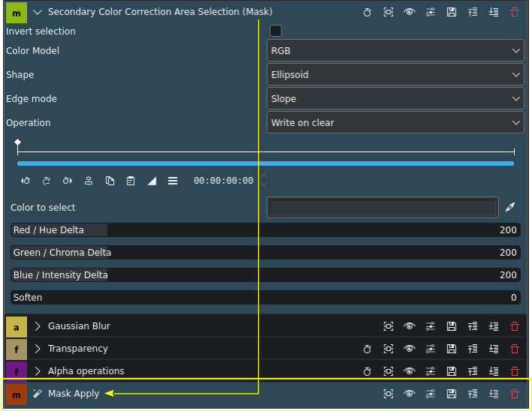Move the Gaussian Blur effect up
This screenshot has height=411, width=532.
[x=472, y=326]
